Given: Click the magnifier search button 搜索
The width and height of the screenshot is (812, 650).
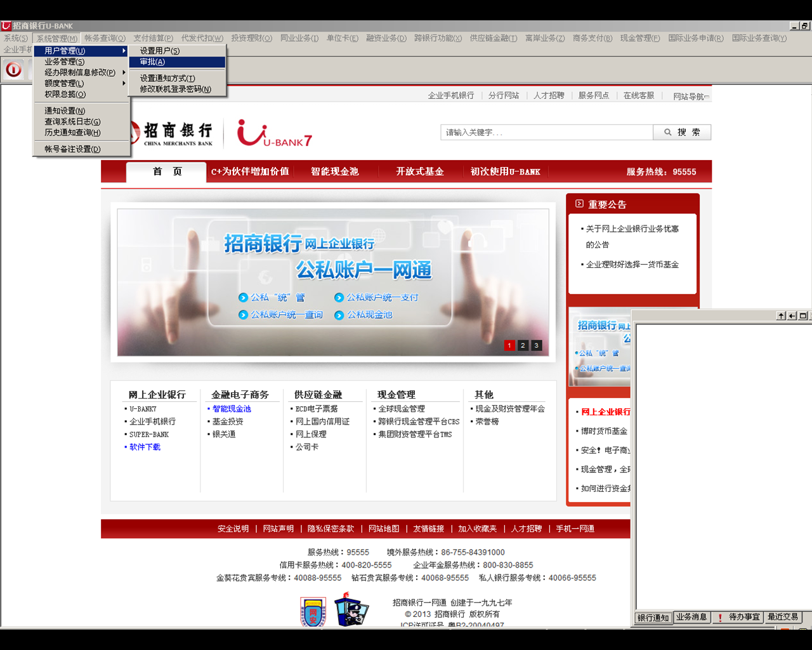Looking at the screenshot, I should 682,132.
